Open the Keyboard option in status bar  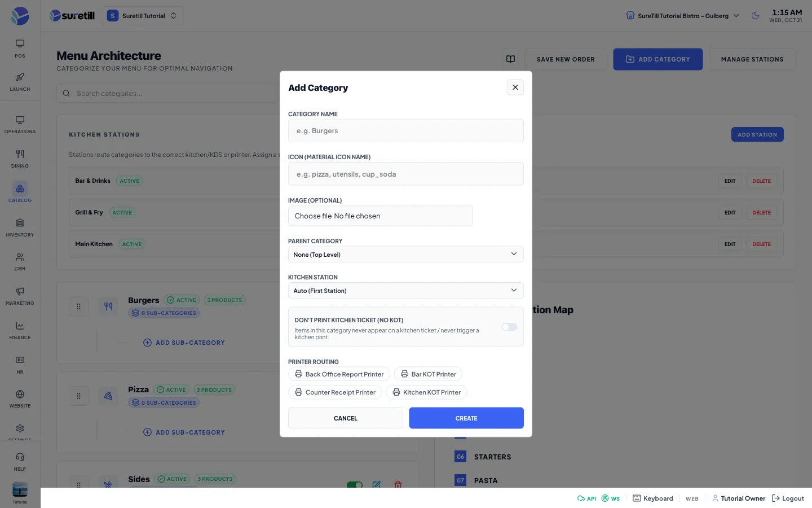[x=653, y=498]
